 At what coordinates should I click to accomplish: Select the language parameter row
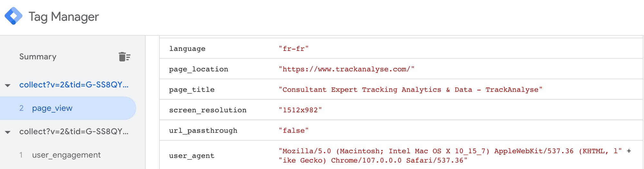click(401, 48)
